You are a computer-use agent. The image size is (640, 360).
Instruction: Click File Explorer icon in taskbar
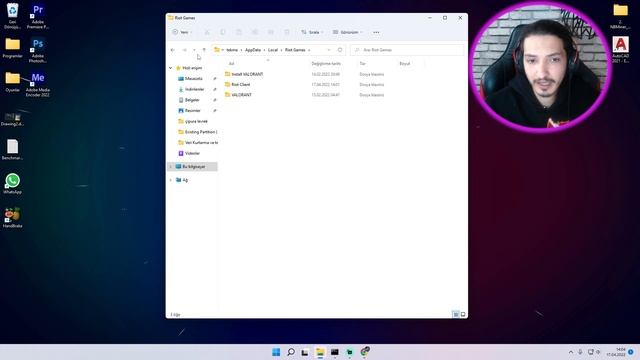tap(320, 352)
